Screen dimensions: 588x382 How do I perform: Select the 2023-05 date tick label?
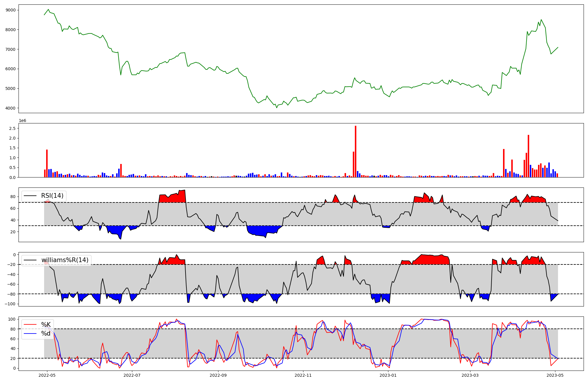pos(555,375)
